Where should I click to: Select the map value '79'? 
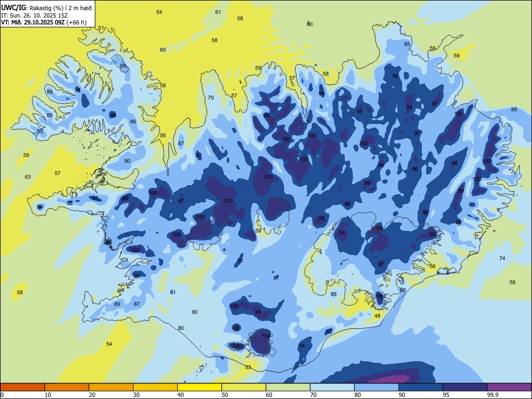(211, 98)
